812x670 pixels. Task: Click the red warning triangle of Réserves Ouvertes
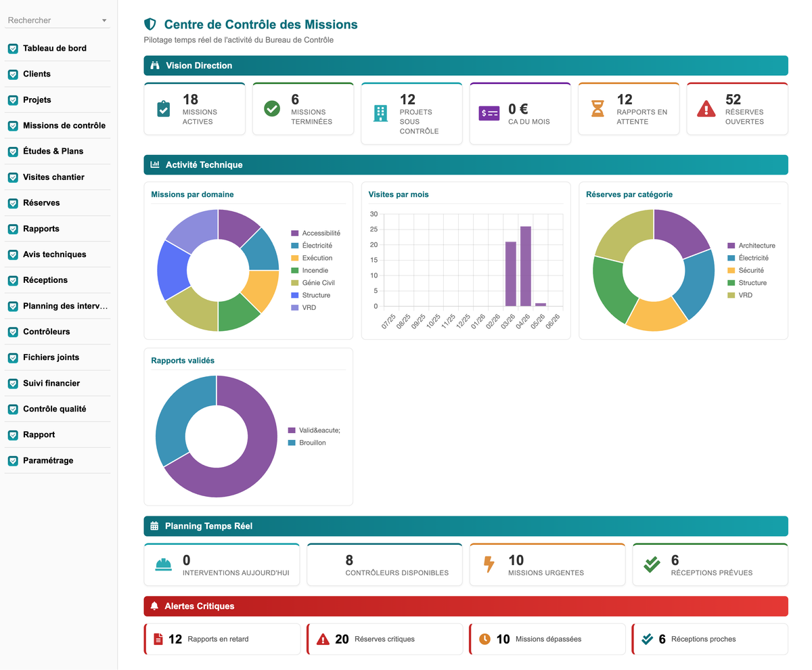click(706, 108)
